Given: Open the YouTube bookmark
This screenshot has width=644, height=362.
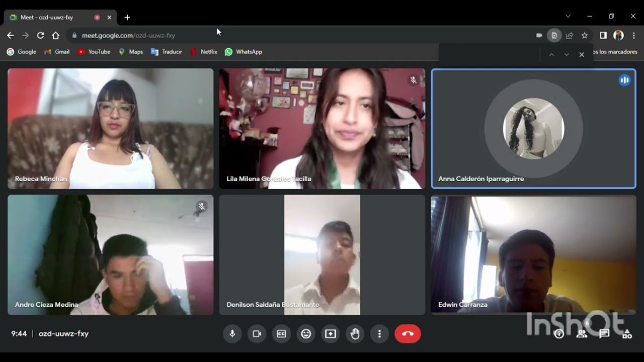Looking at the screenshot, I should pos(94,52).
